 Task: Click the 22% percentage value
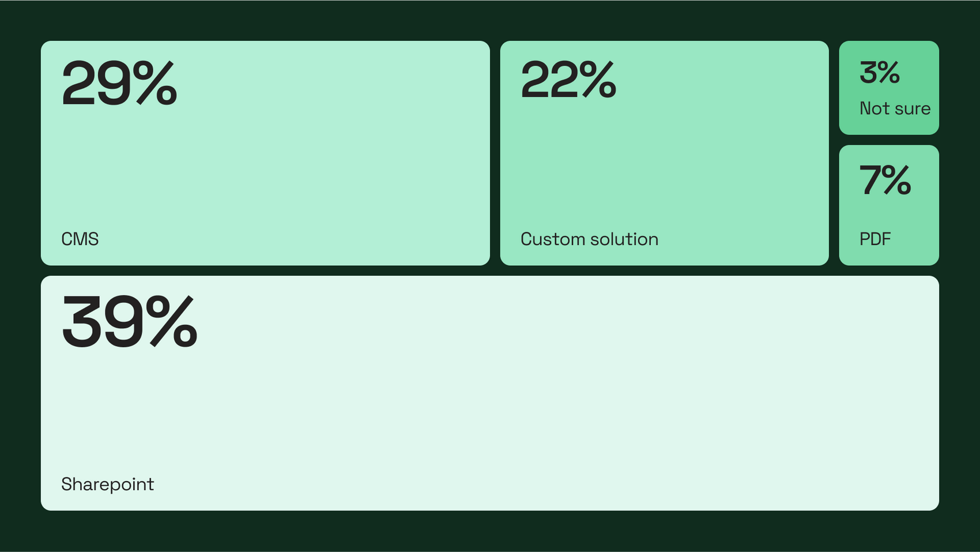(x=568, y=80)
